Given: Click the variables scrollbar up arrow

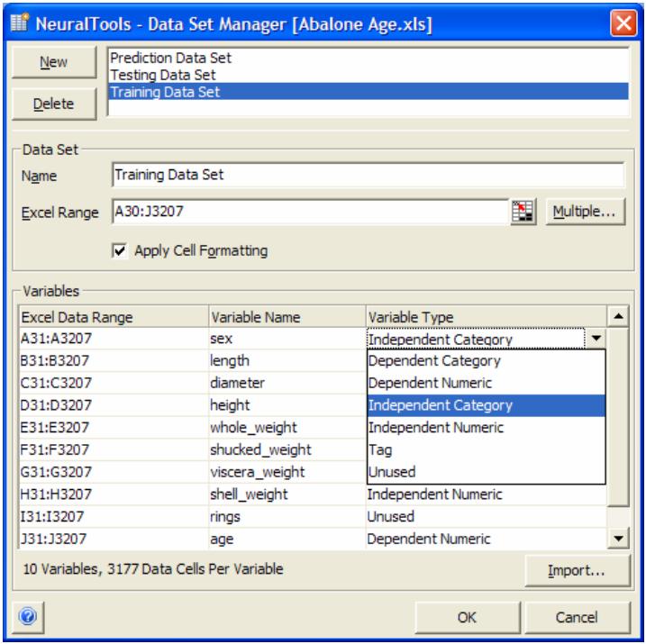Looking at the screenshot, I should coord(618,316).
